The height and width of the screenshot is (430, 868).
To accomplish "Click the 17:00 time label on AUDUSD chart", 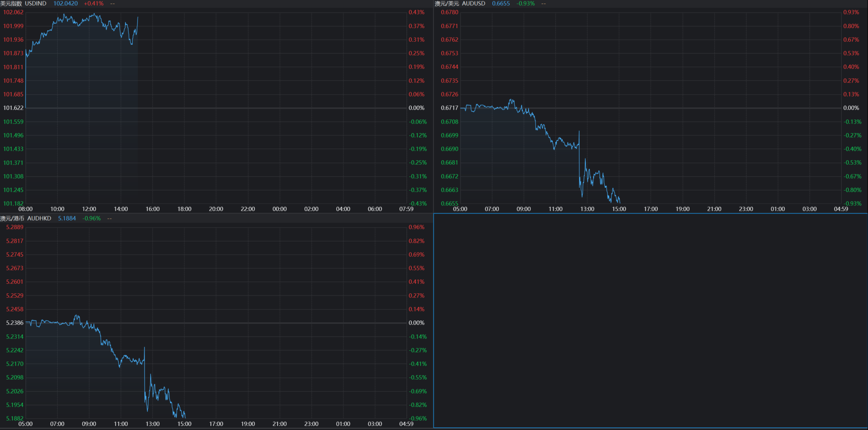I will 651,209.
